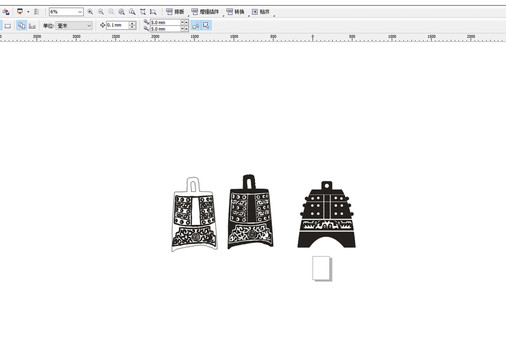
Task: Select the solid black bell with round studs
Action: (327, 215)
